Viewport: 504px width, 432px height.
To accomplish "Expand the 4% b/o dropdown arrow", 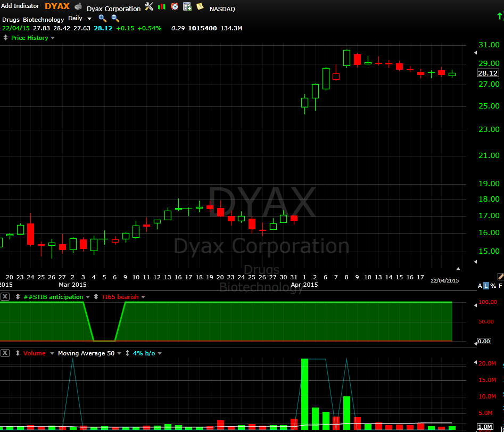I will click(160, 354).
